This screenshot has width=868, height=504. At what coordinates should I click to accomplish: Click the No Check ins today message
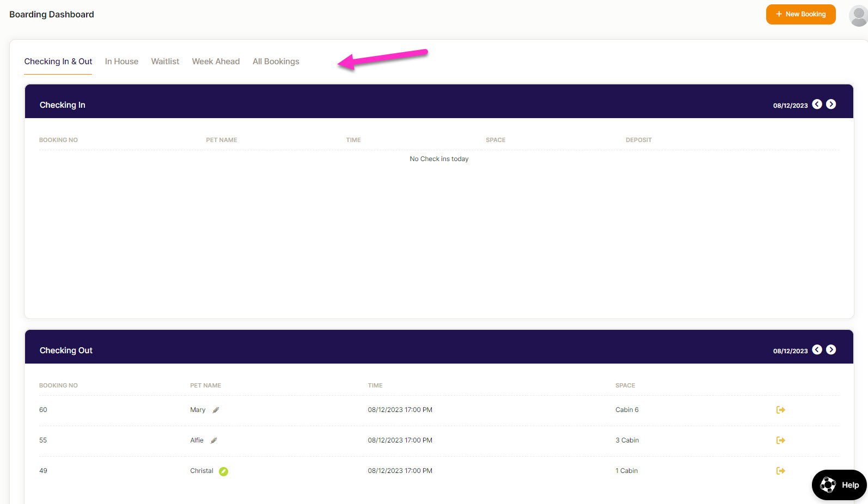[x=439, y=159]
